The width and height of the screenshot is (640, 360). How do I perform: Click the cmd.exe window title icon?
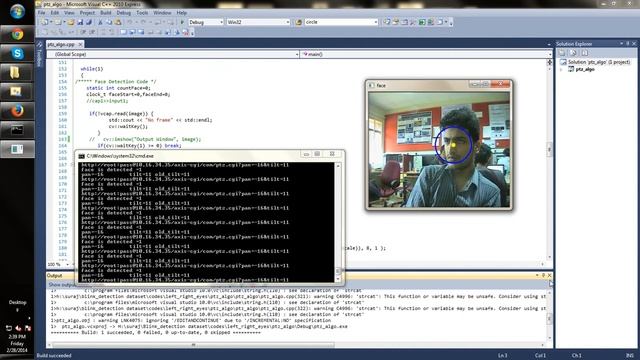tap(82, 156)
